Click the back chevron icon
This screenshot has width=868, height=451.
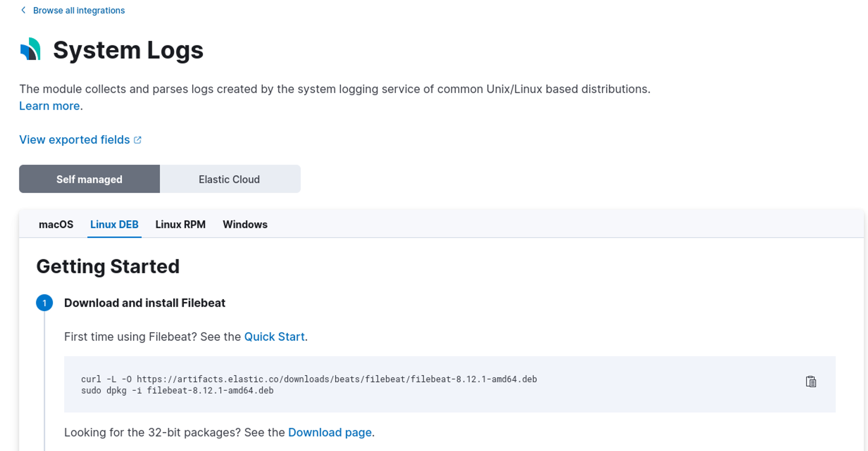point(23,10)
